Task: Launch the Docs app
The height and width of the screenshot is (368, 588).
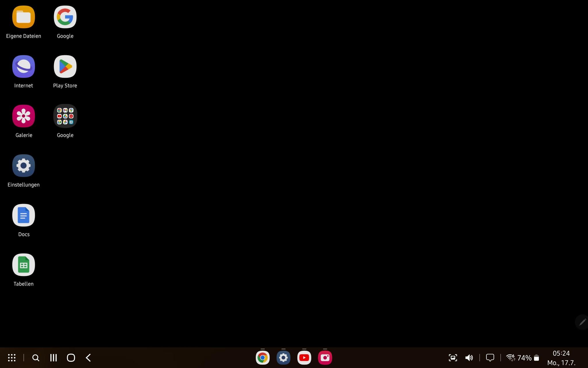Action: pyautogui.click(x=24, y=215)
